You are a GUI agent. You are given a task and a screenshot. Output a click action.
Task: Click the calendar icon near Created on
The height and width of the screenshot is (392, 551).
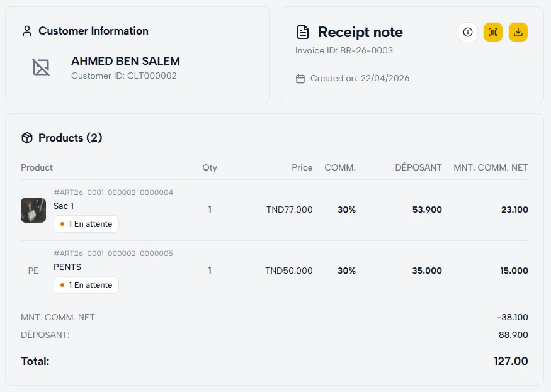[300, 79]
